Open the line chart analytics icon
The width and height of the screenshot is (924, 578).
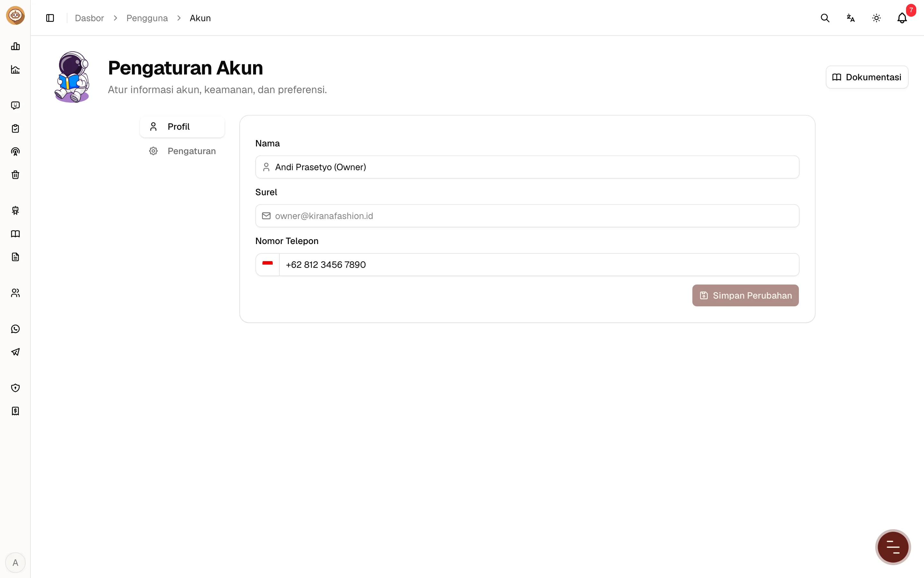coord(15,70)
